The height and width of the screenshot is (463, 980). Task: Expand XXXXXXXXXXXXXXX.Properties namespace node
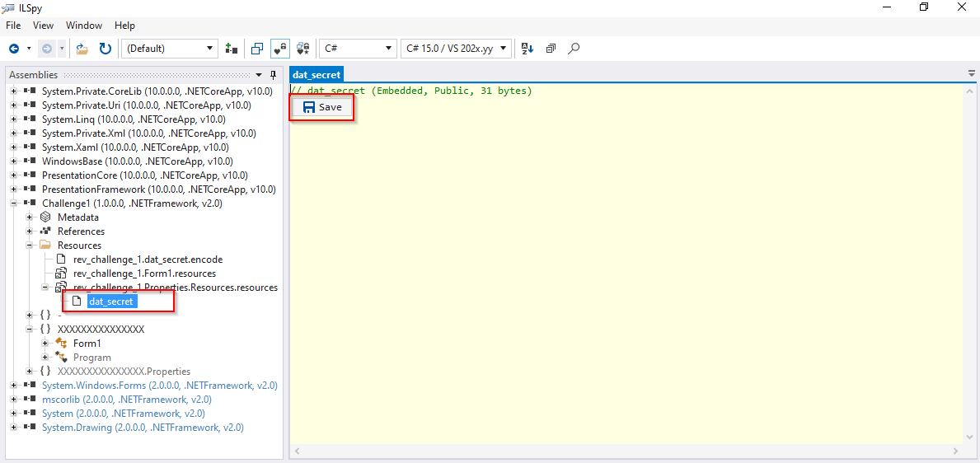click(30, 372)
